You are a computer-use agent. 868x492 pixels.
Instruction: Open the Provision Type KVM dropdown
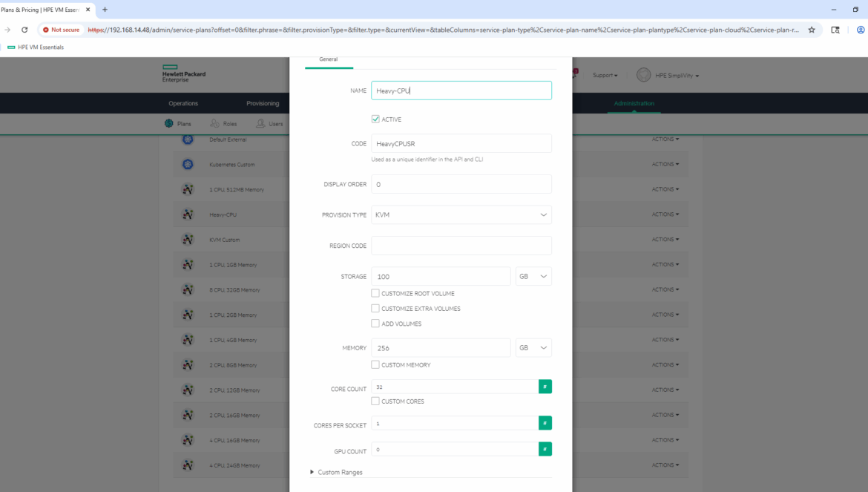(x=461, y=215)
